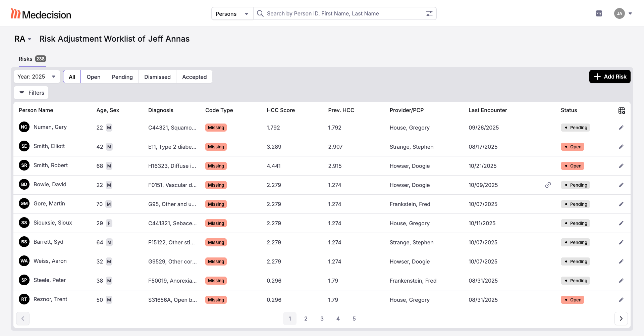Screen dimensions: 644x336
Task: Click the link icon in Bowie, David row
Action: pyautogui.click(x=548, y=185)
